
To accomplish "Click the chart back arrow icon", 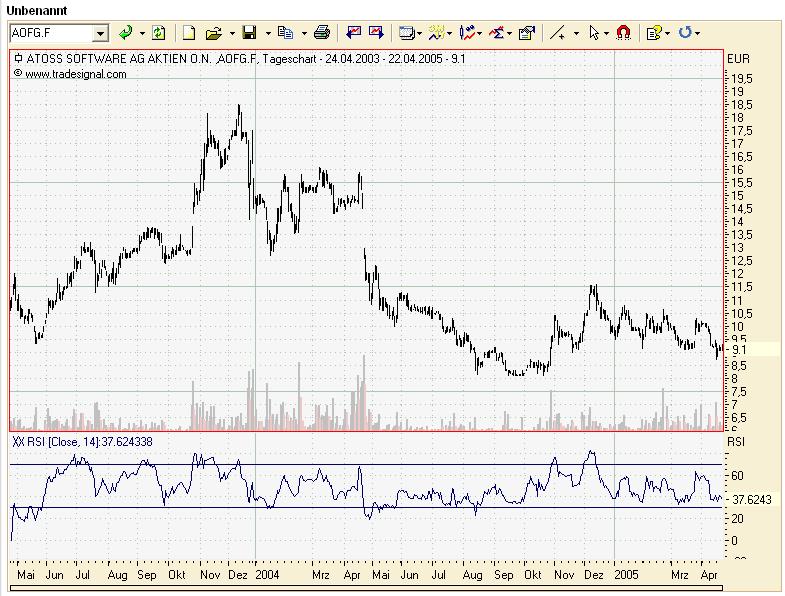I will [354, 33].
